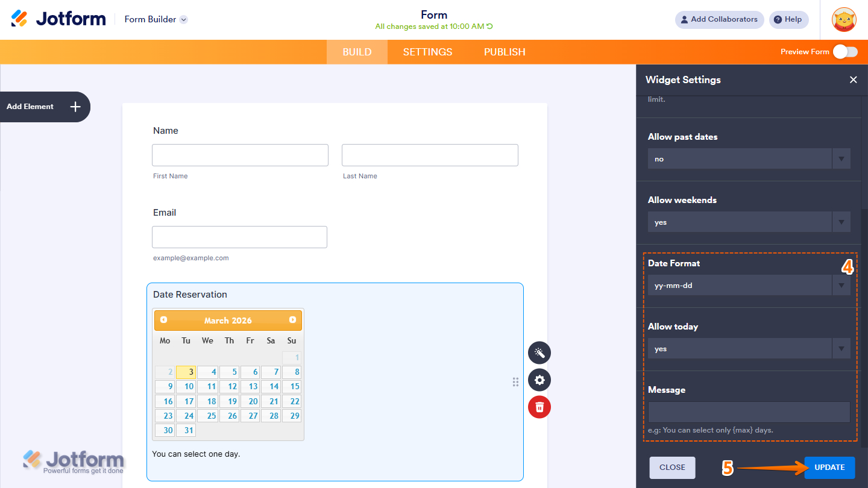Screen dimensions: 868x488
Task: Delete the widget using the trash icon
Action: [x=539, y=407]
